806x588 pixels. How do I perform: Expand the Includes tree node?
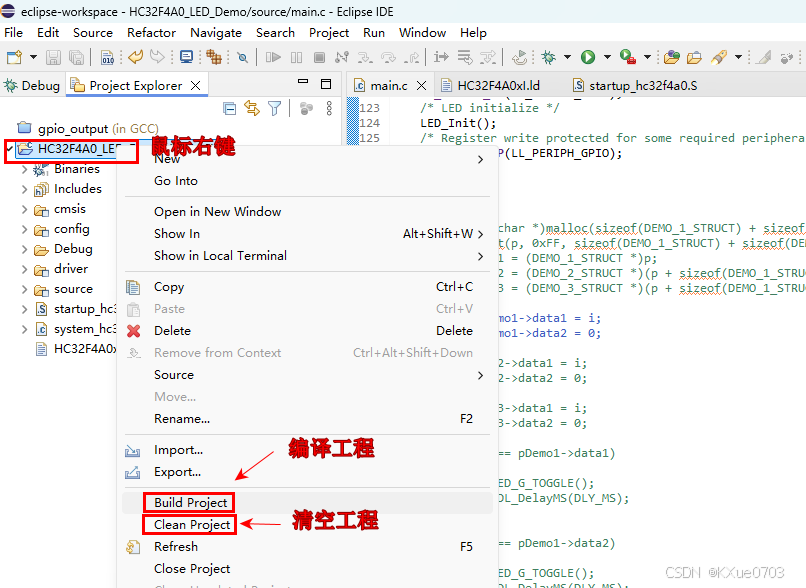pos(24,189)
